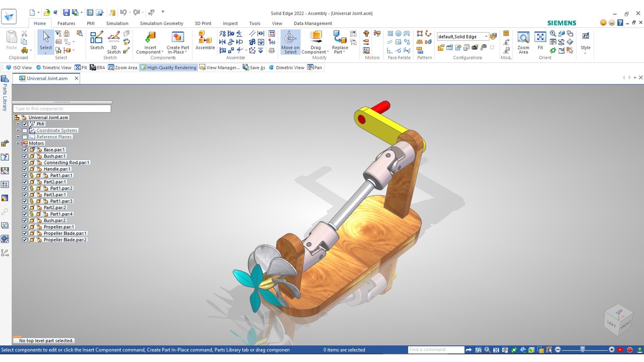The width and height of the screenshot is (644, 362).
Task: Enable the Coordinate Systems checkbox
Action: coord(25,130)
